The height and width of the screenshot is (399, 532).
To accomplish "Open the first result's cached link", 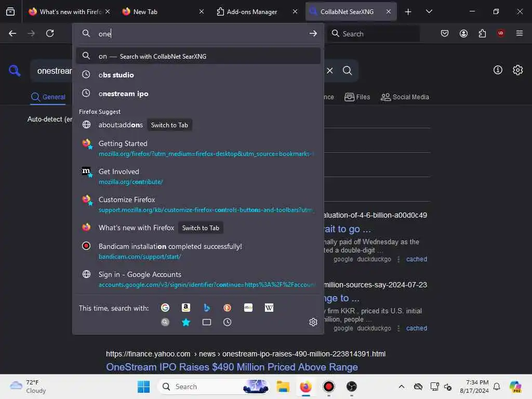I will 416,259.
